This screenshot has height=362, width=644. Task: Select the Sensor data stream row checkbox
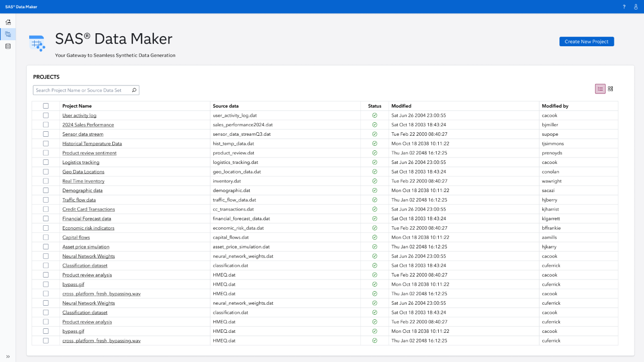[46, 134]
